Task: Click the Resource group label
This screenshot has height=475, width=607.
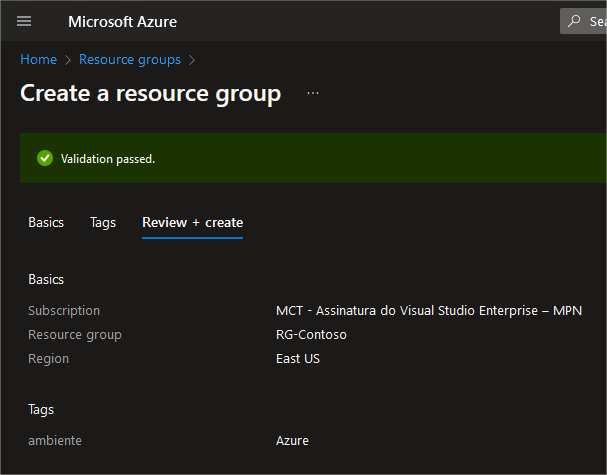Action: coord(75,335)
